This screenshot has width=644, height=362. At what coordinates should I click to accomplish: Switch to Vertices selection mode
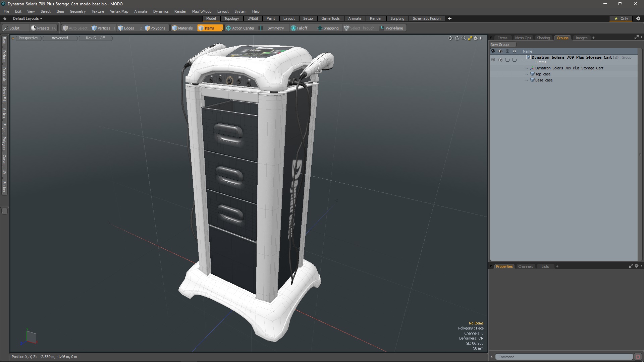pyautogui.click(x=101, y=28)
